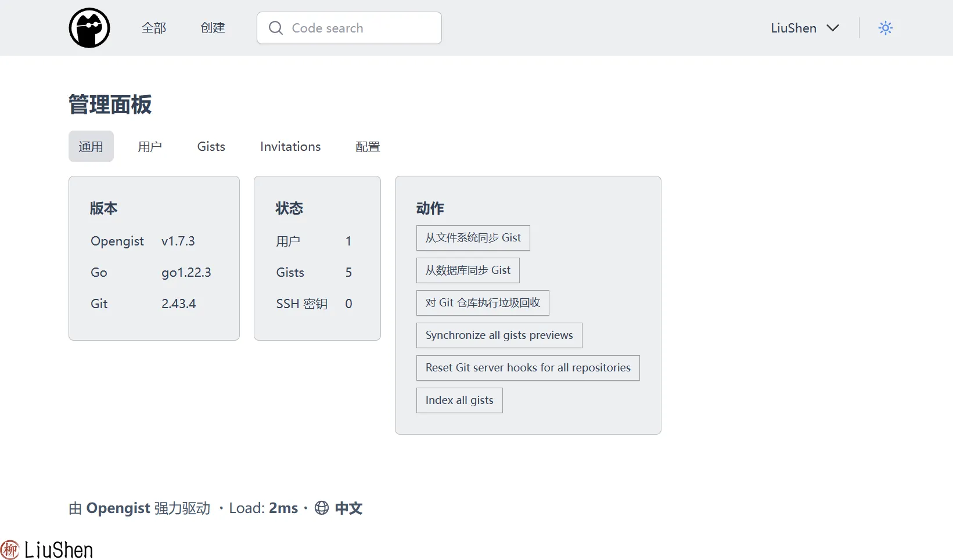Expand the LiuShen user dropdown
Viewport: 953px width, 560px height.
pyautogui.click(x=804, y=28)
